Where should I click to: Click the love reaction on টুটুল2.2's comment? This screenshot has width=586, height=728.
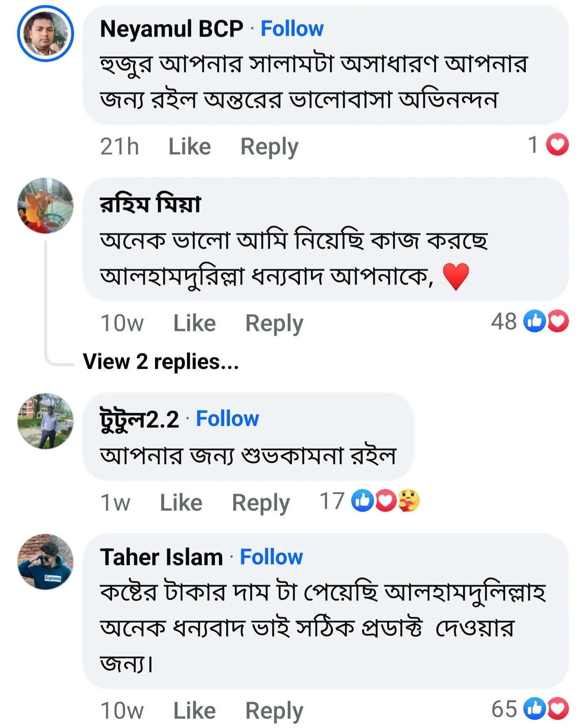387,502
